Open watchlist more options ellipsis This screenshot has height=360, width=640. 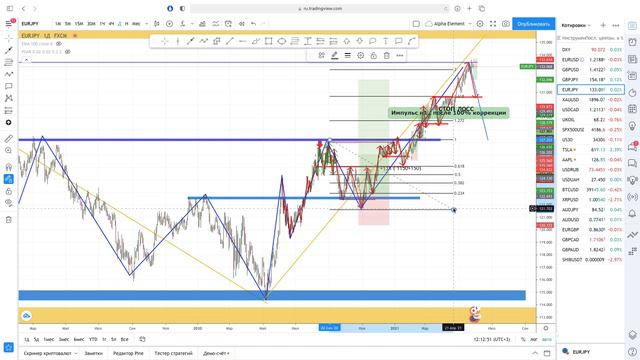tap(616, 25)
